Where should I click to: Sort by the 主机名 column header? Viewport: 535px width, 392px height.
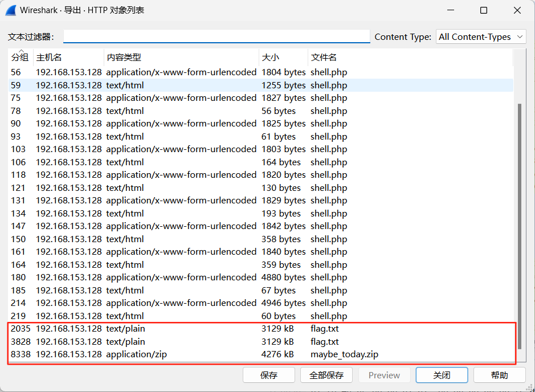coord(48,58)
